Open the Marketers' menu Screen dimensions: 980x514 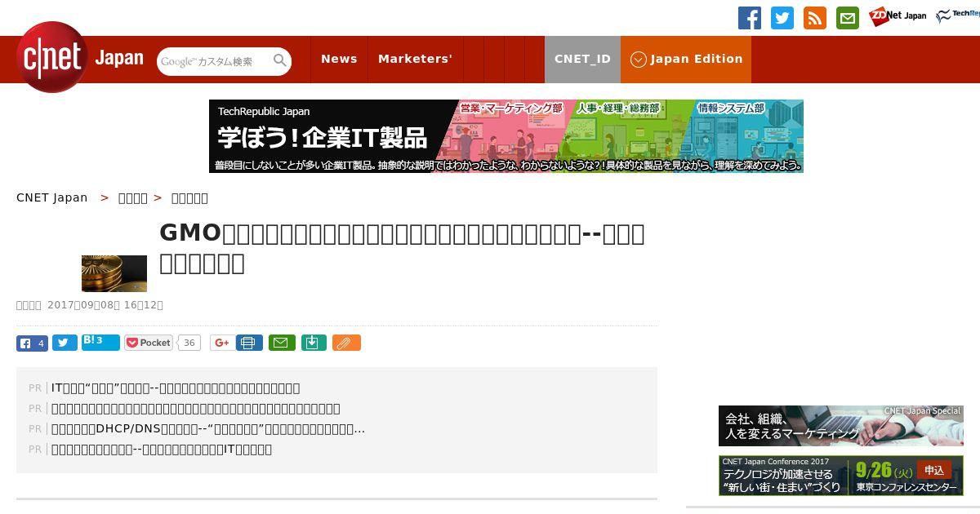(415, 59)
